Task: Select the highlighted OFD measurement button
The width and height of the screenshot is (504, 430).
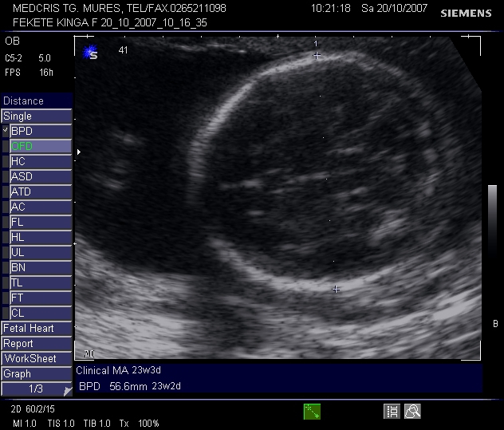Action: tap(40, 146)
